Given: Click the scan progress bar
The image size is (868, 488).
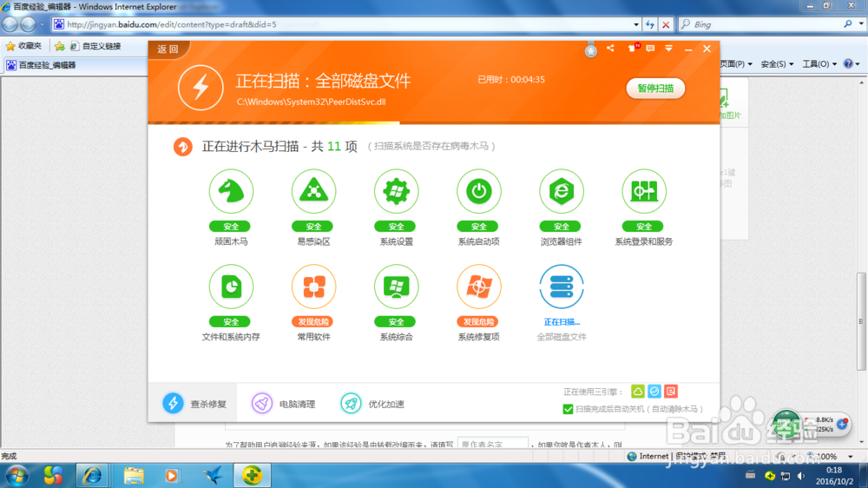Looking at the screenshot, I should 434,122.
